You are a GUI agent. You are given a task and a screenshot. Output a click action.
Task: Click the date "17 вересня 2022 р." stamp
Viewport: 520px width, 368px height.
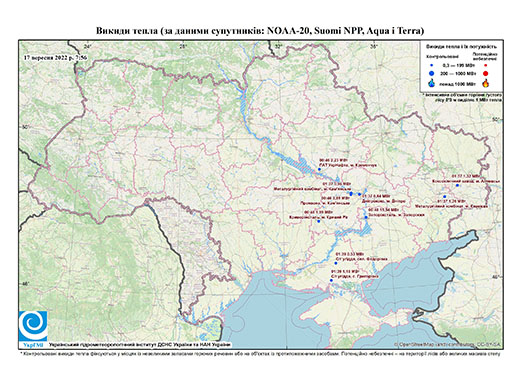click(x=49, y=57)
